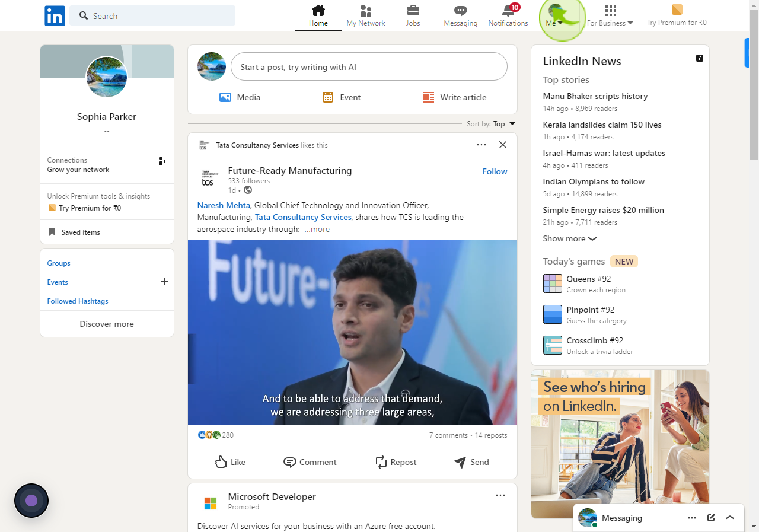
Task: View the 280 reactions
Action: (x=216, y=435)
